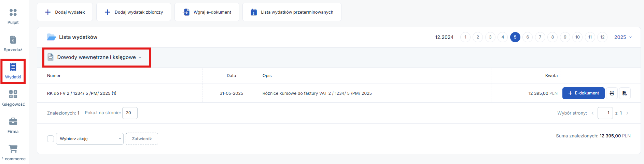Click the next page arrow in pagination
This screenshot has height=164, width=644.
[x=627, y=113]
